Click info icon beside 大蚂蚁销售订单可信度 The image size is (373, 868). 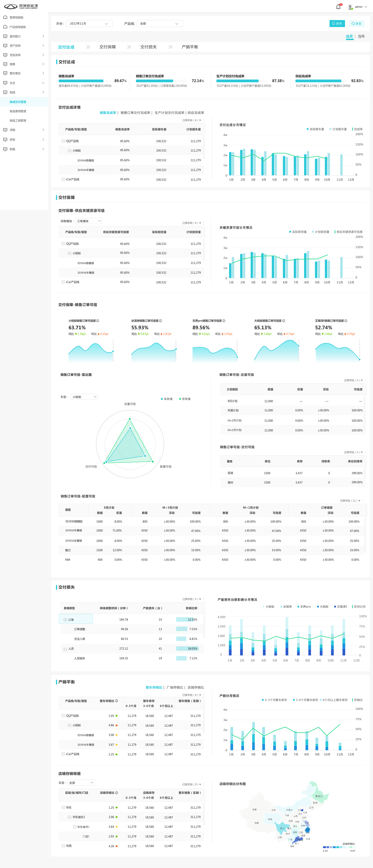[x=283, y=321]
